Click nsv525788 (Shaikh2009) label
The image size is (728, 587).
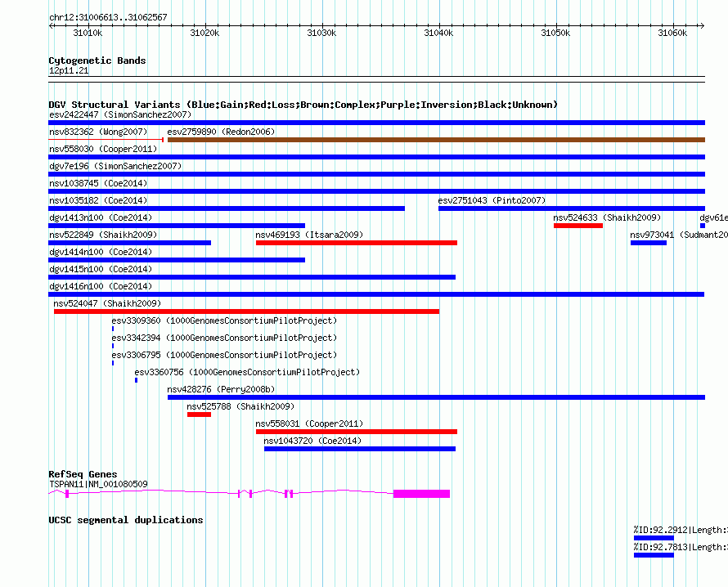240,406
